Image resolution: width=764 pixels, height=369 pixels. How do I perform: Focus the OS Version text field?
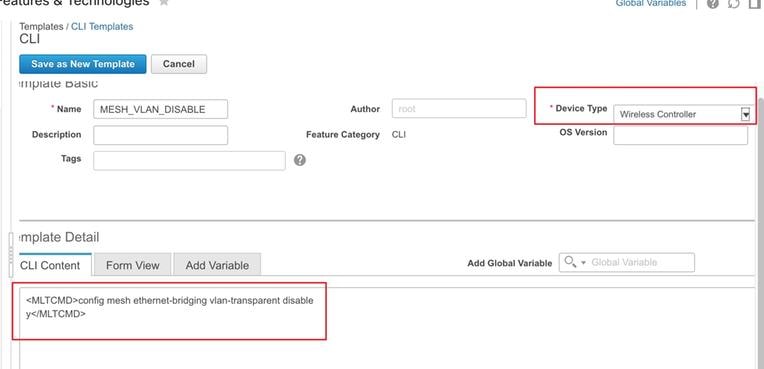680,135
